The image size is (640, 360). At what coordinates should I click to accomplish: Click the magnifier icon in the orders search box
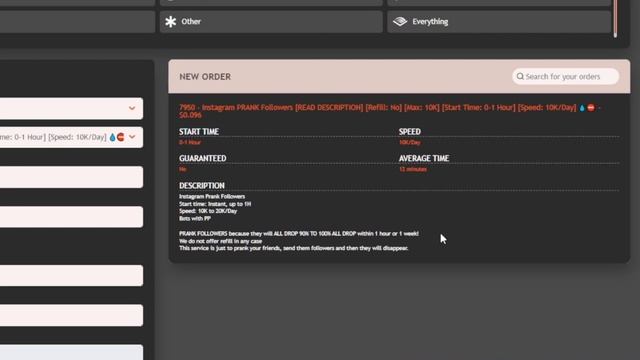click(x=520, y=76)
